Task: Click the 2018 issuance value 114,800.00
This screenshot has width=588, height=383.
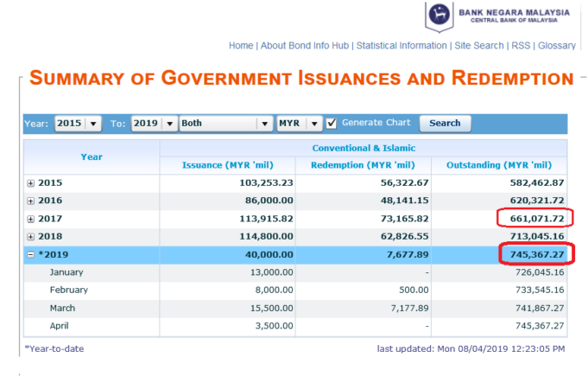Action: point(266,237)
